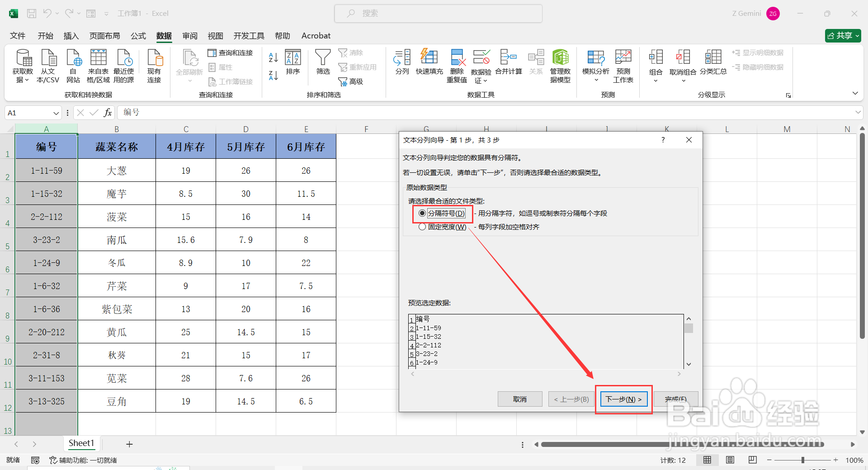Select the 分隔符号 radio button
Screen dimensions: 868x470
(x=422, y=213)
